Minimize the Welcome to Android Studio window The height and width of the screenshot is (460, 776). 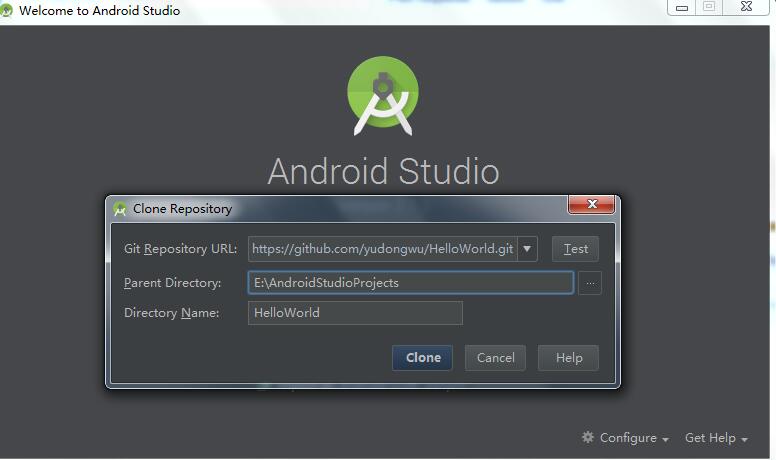click(681, 7)
